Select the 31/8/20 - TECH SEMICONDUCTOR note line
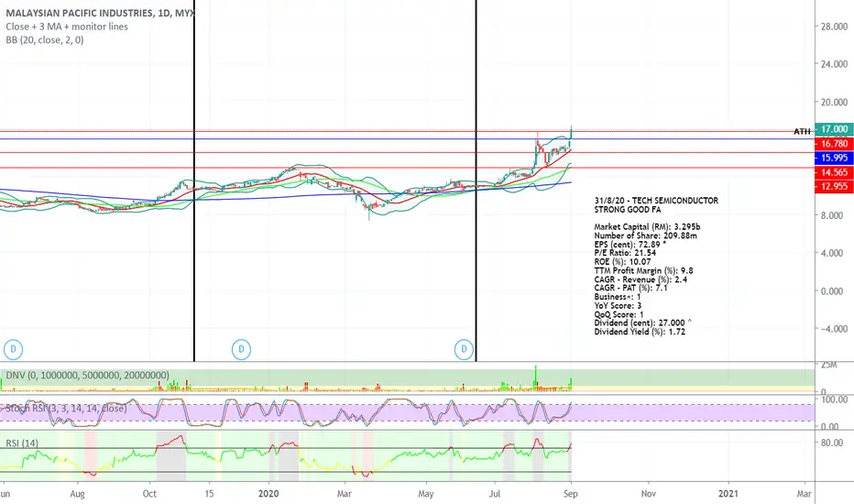 tap(656, 201)
